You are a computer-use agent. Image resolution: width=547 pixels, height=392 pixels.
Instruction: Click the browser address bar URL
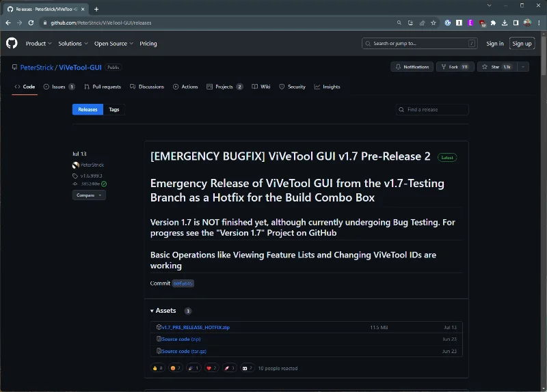[101, 23]
